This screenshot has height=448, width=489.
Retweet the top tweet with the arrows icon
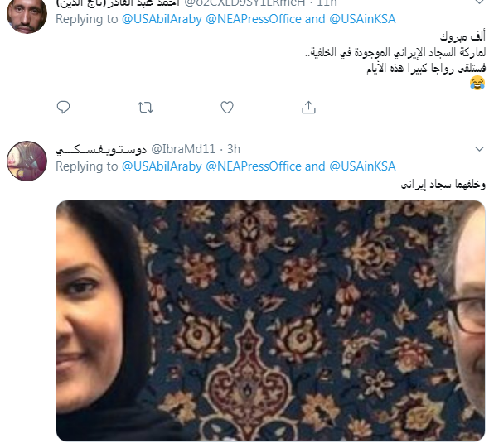[145, 108]
